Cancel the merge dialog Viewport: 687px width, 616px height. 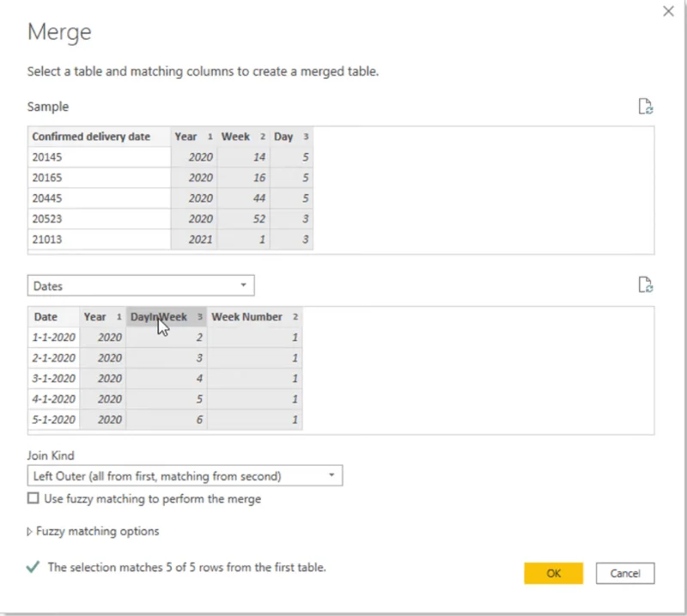[x=625, y=573]
